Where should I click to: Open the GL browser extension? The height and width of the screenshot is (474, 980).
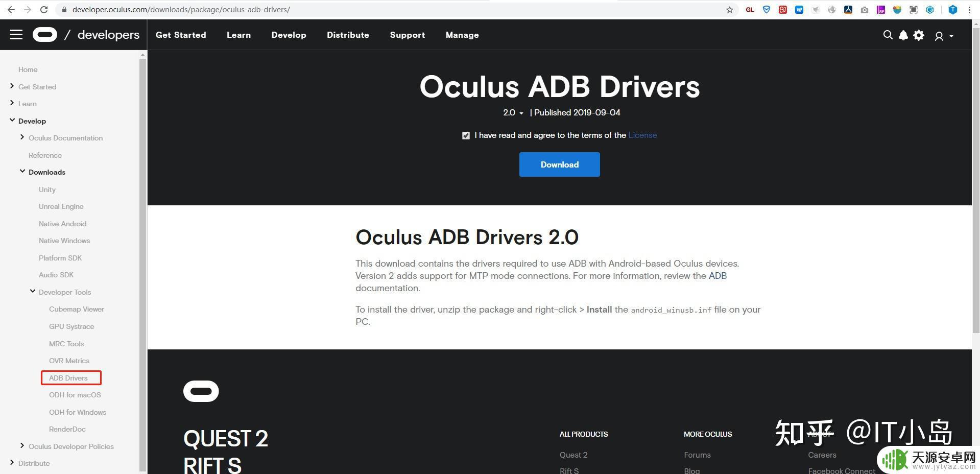point(750,10)
